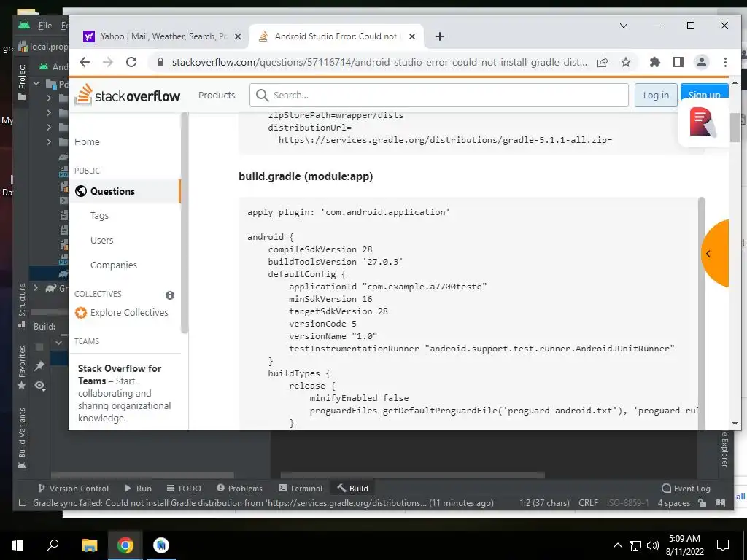Open the TODO tool window in Android Studio

pos(184,488)
